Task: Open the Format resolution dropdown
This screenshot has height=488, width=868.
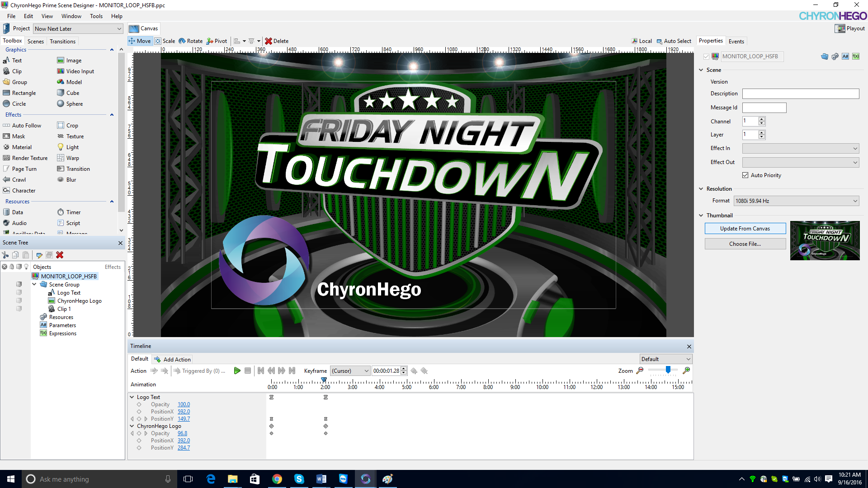Action: pyautogui.click(x=796, y=201)
